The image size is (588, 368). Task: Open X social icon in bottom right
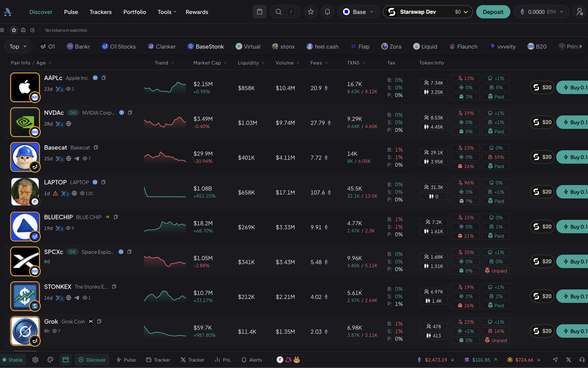569,360
